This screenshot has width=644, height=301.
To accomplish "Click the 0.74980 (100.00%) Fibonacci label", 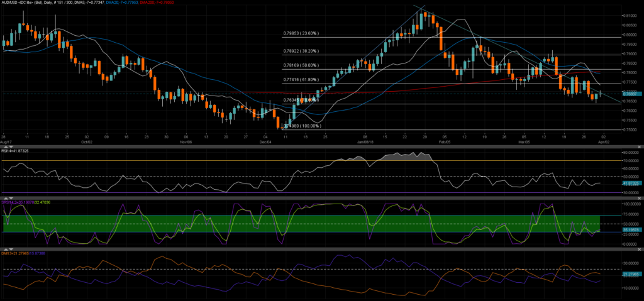I will point(304,126).
